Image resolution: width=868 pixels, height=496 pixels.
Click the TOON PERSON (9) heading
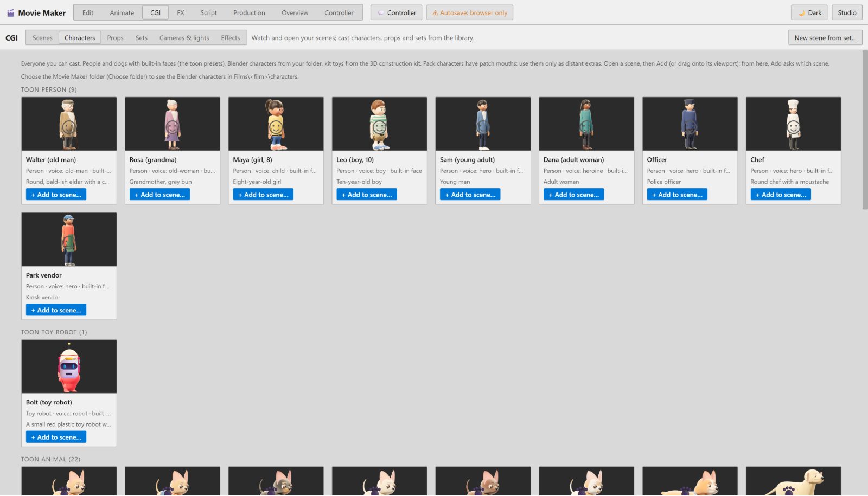49,90
